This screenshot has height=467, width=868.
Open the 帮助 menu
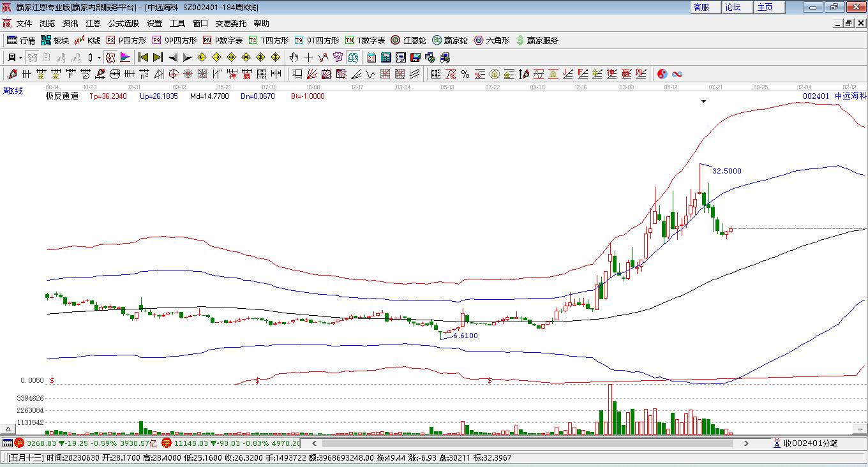coord(262,24)
